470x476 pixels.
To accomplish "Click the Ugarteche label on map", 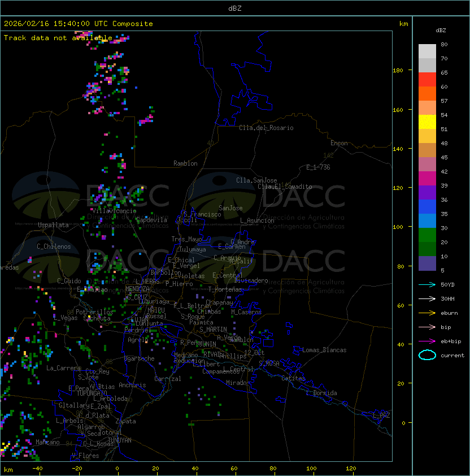I will pyautogui.click(x=140, y=358).
